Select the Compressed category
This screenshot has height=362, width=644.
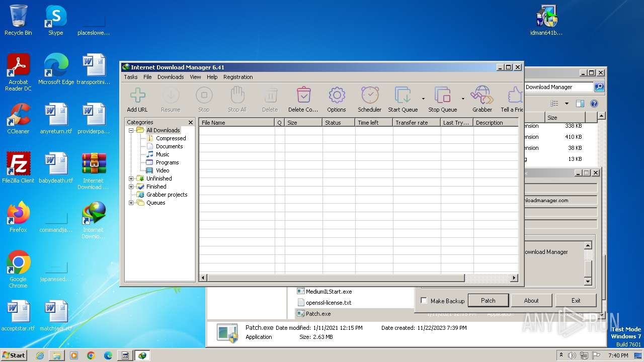tap(171, 138)
